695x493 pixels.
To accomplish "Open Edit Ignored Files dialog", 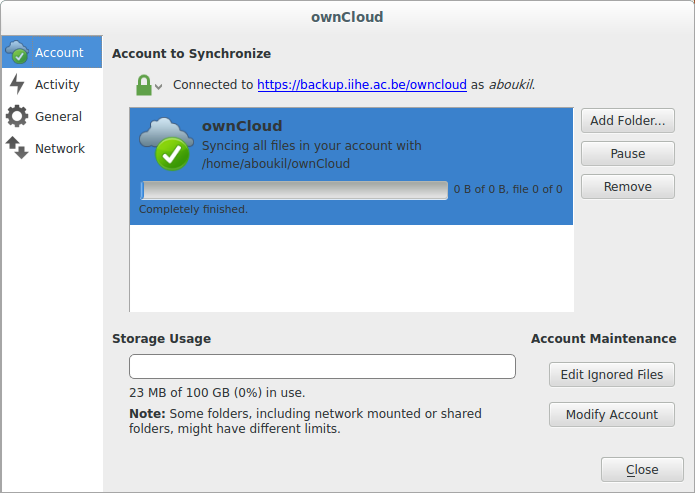I will point(611,375).
